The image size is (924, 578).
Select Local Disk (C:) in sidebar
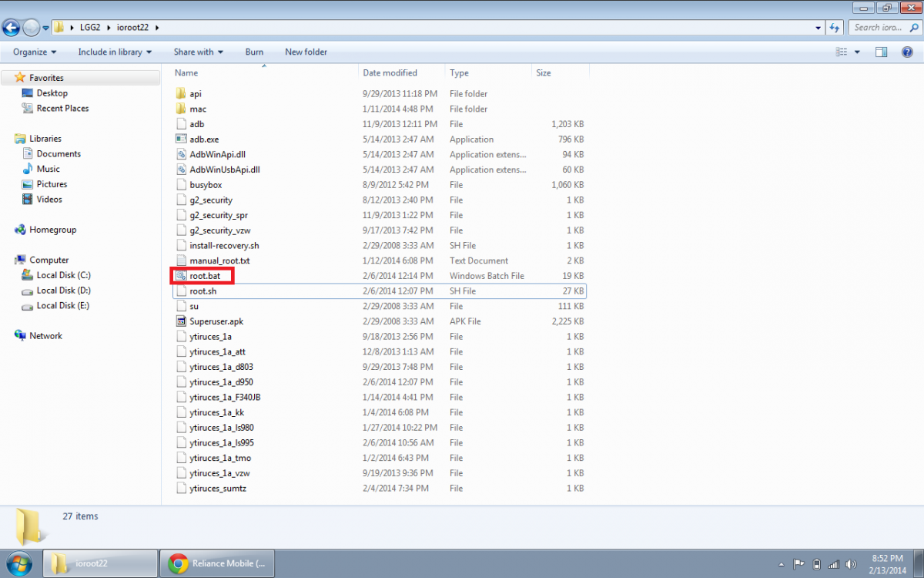pyautogui.click(x=63, y=275)
